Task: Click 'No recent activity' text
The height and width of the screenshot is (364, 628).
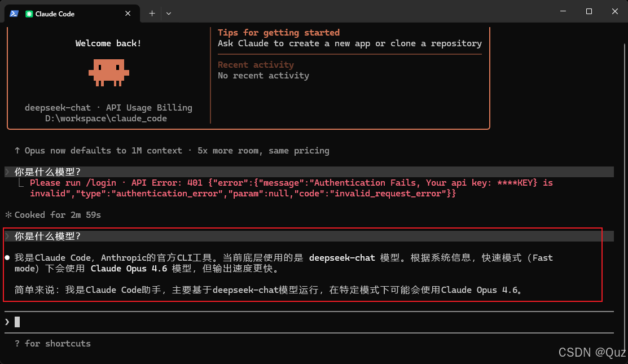Action: point(263,75)
